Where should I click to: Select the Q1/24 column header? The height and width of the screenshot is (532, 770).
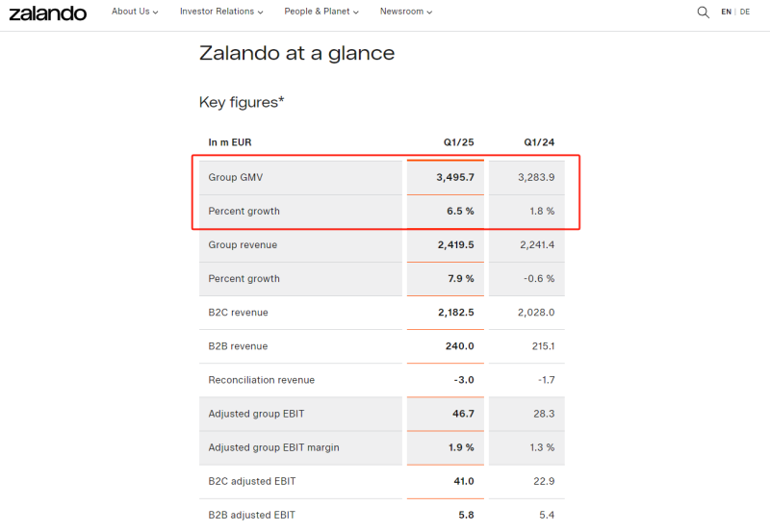[539, 142]
